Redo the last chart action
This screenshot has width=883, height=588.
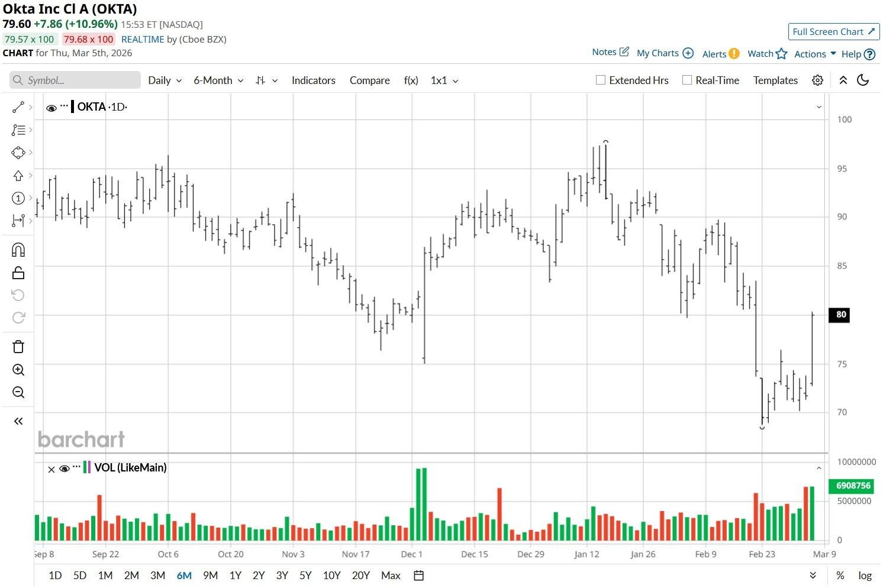[x=18, y=318]
